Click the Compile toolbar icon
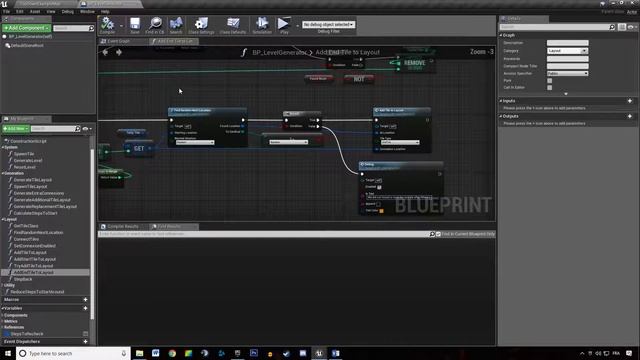The height and width of the screenshot is (360, 640). [x=107, y=25]
